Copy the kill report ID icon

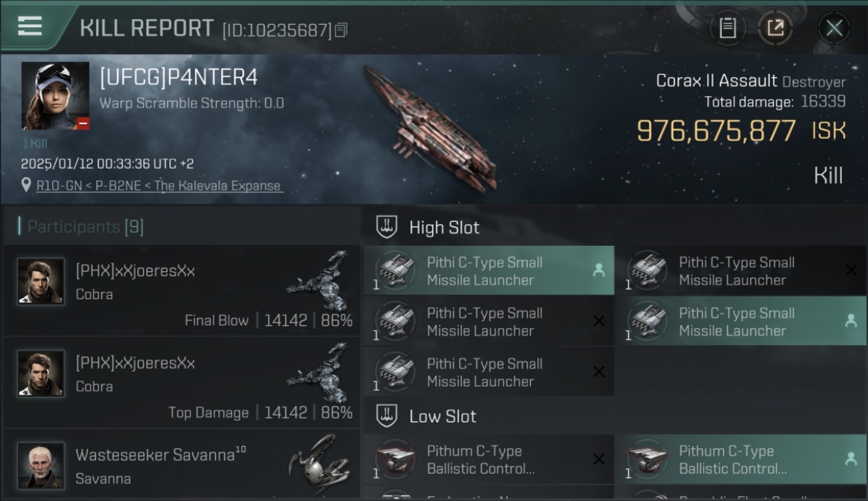341,30
